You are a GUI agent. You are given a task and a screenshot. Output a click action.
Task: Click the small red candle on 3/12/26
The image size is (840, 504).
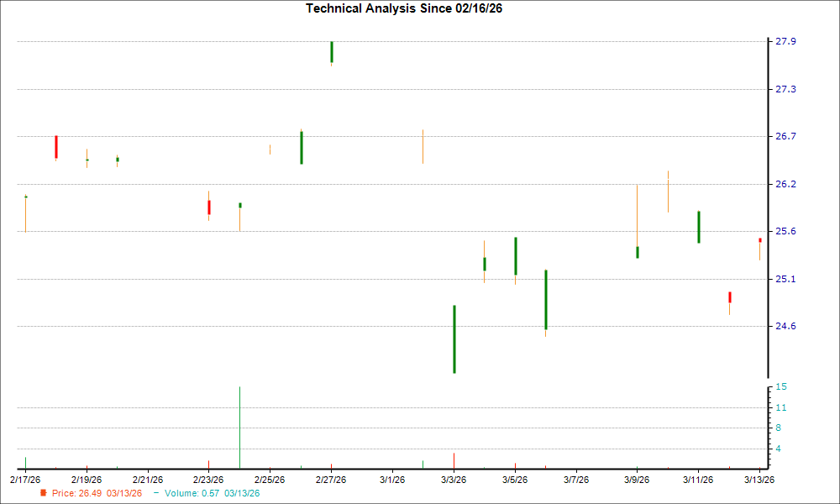729,296
